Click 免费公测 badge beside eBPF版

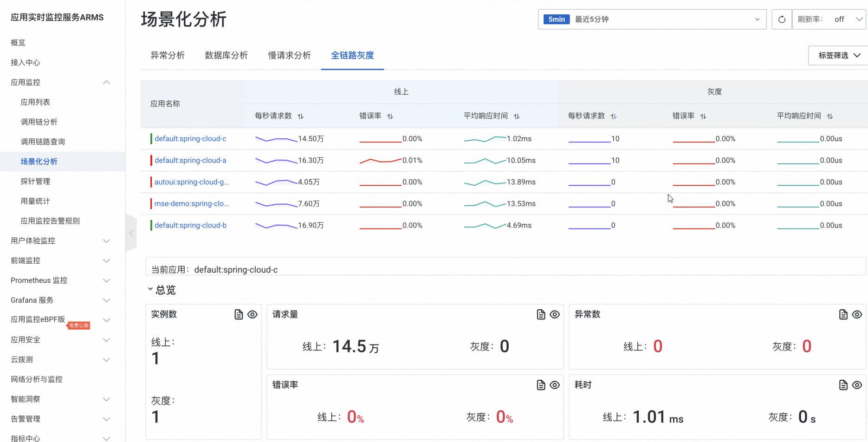(x=78, y=325)
